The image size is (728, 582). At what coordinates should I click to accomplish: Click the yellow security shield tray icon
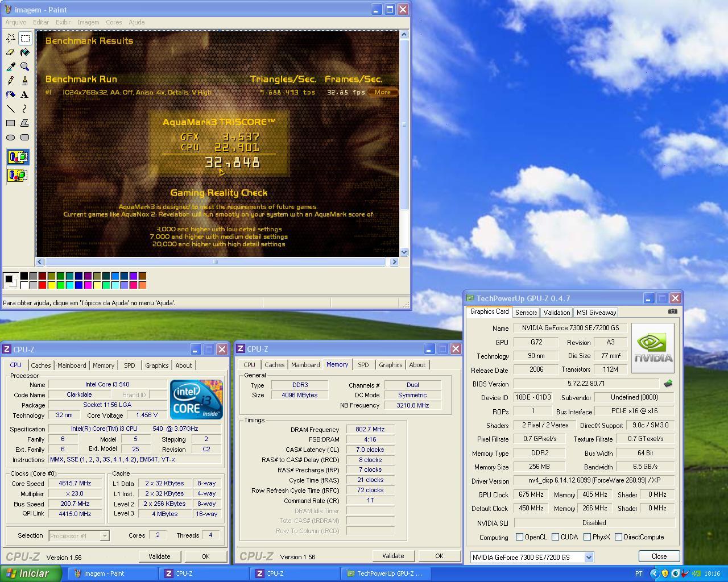pyautogui.click(x=665, y=573)
